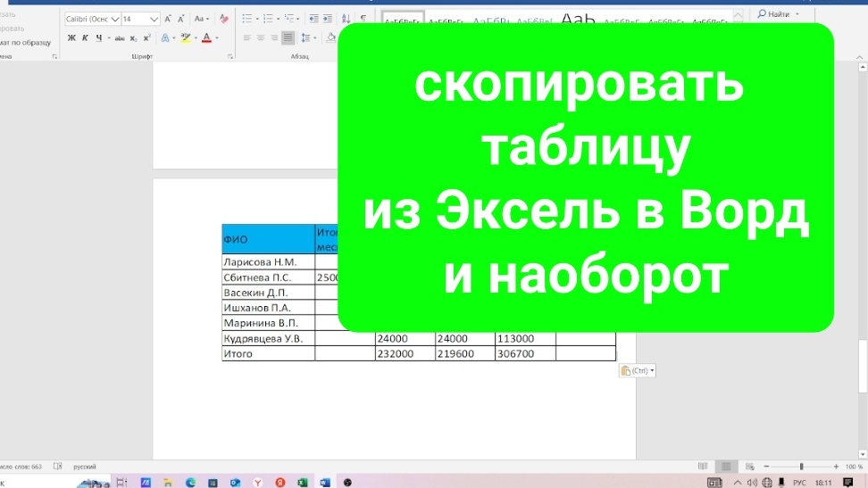The width and height of the screenshot is (868, 488).
Task: Switch to Web Layout view
Action: [749, 467]
